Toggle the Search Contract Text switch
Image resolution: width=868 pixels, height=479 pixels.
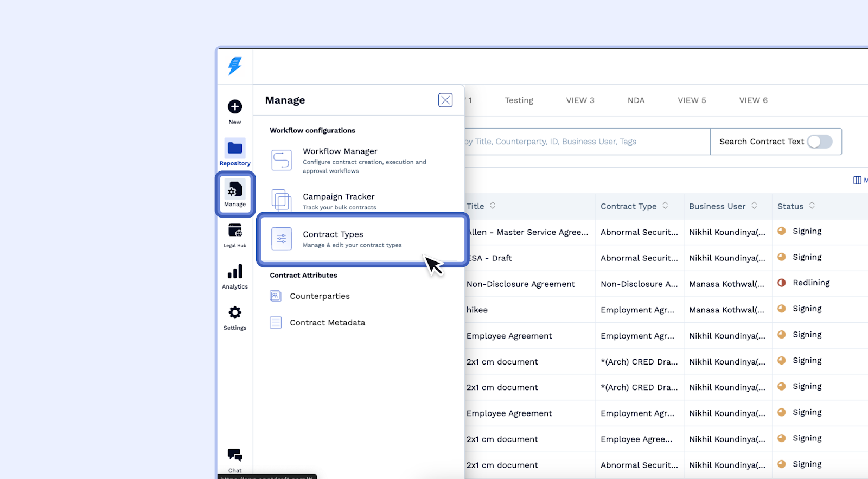tap(820, 142)
